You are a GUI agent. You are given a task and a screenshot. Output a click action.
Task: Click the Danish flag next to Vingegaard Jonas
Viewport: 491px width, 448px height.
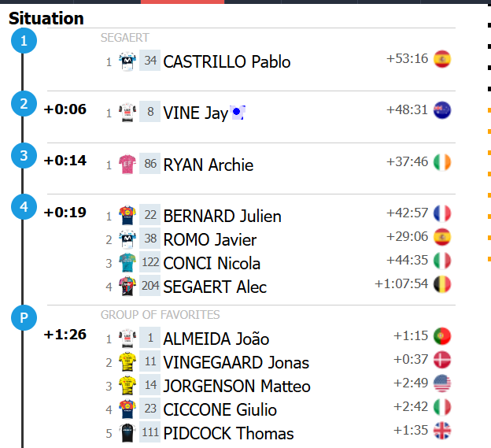442,360
